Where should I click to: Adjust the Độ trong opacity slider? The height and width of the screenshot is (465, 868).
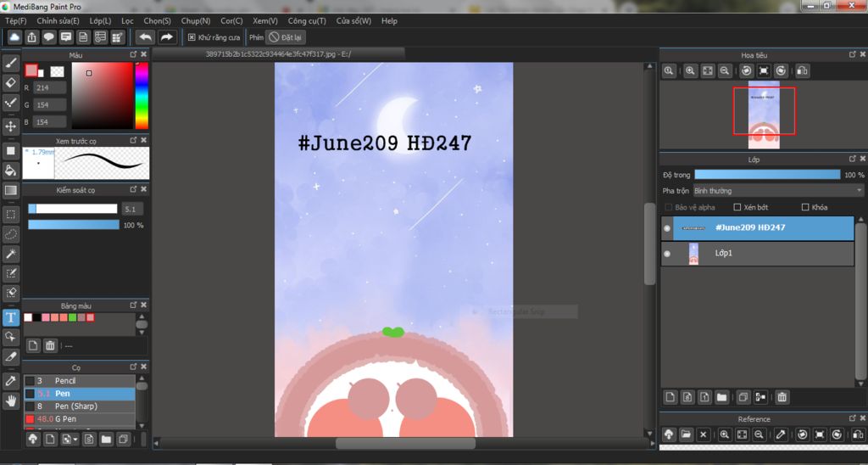[x=767, y=175]
